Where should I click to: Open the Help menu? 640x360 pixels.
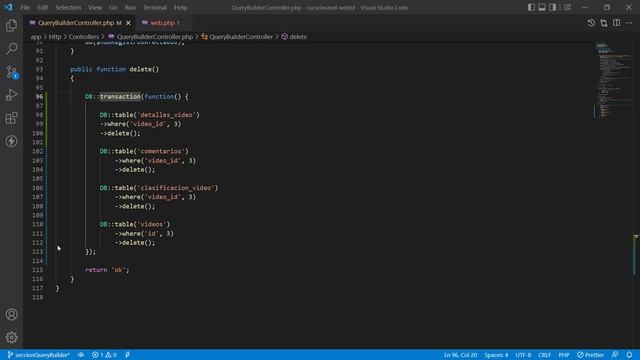coord(180,7)
